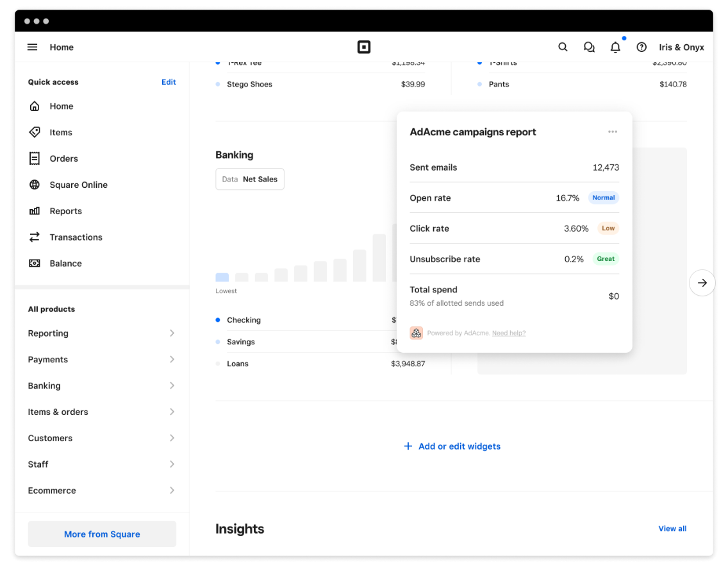Click the Banking widget heading

(235, 155)
